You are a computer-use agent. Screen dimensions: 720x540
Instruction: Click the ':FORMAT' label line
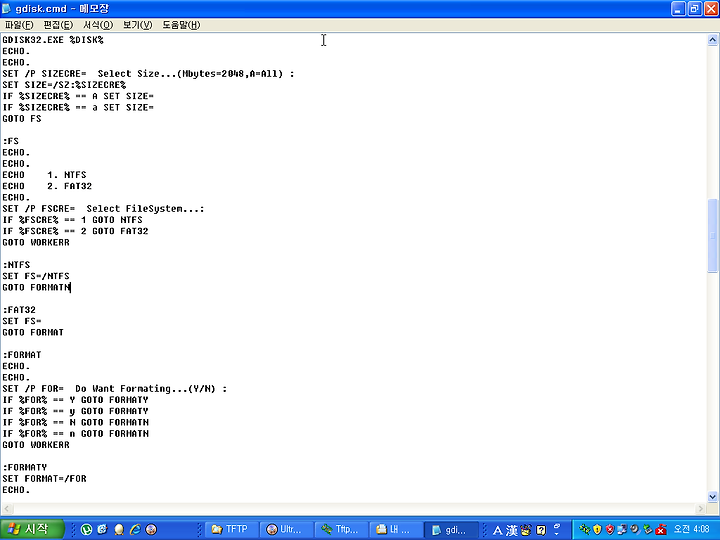click(x=22, y=355)
